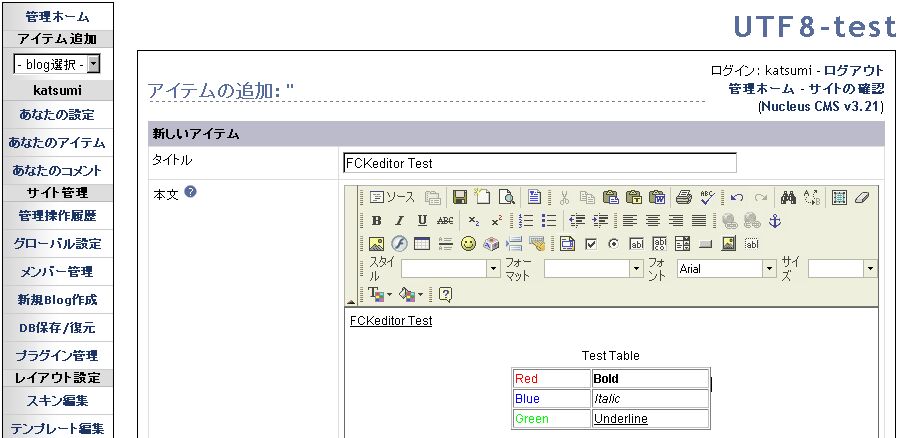This screenshot has height=438, width=902.
Task: Click the Undo arrow icon
Action: [737, 197]
